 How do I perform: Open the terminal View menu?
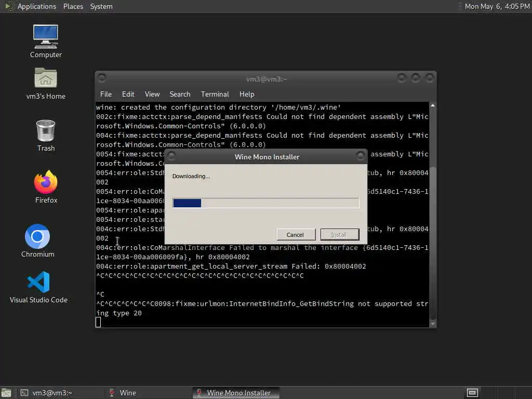point(152,94)
